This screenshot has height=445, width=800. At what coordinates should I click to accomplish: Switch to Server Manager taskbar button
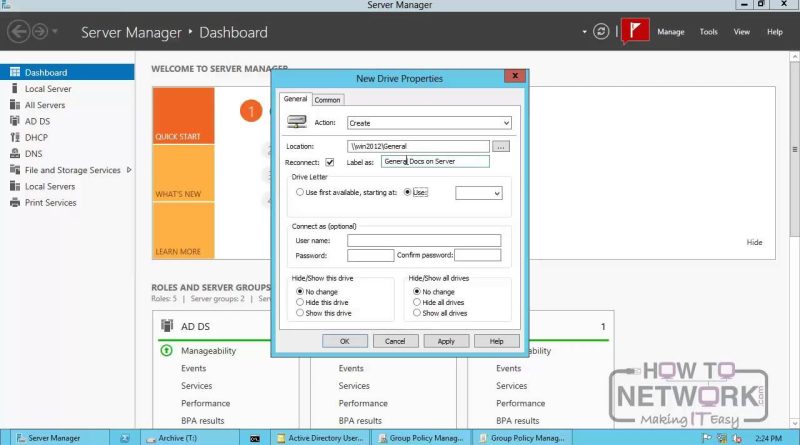tap(60, 438)
